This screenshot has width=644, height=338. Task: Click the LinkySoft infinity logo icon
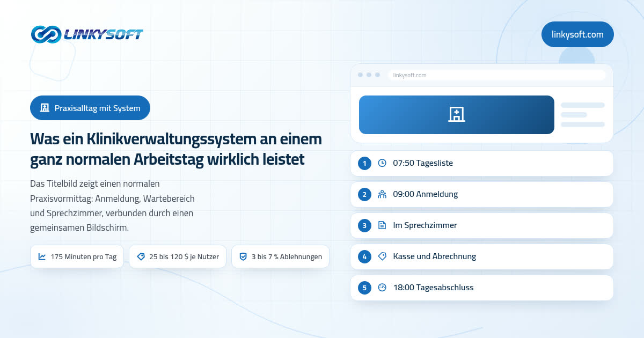click(x=46, y=34)
